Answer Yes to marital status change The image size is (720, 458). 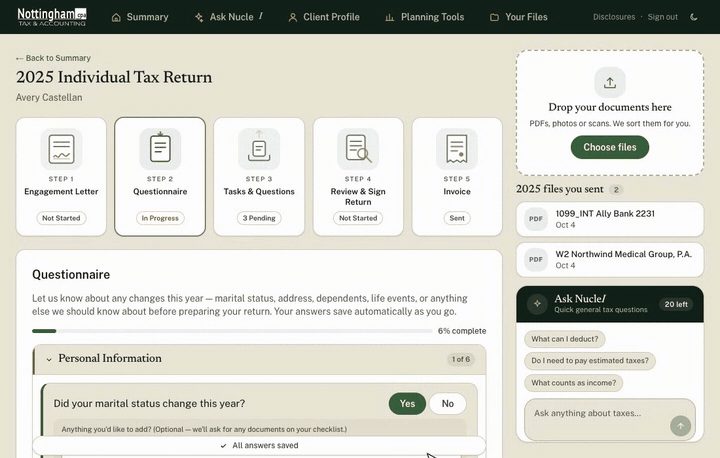[407, 403]
